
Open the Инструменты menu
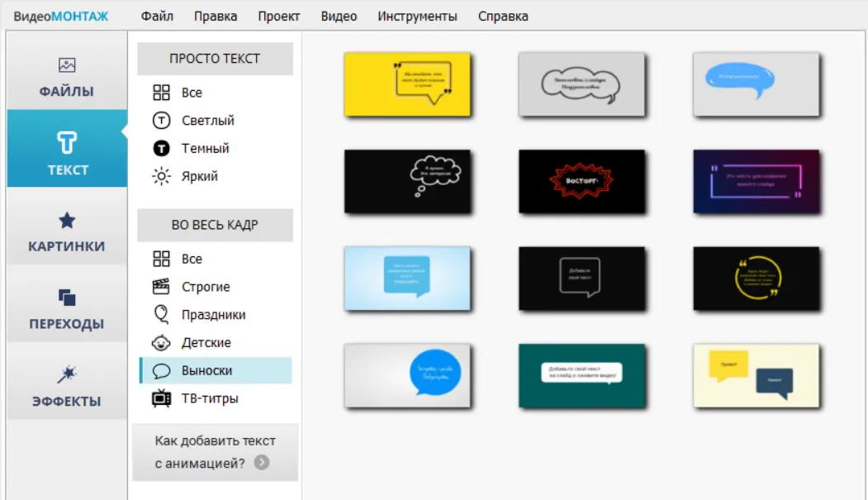pos(417,16)
